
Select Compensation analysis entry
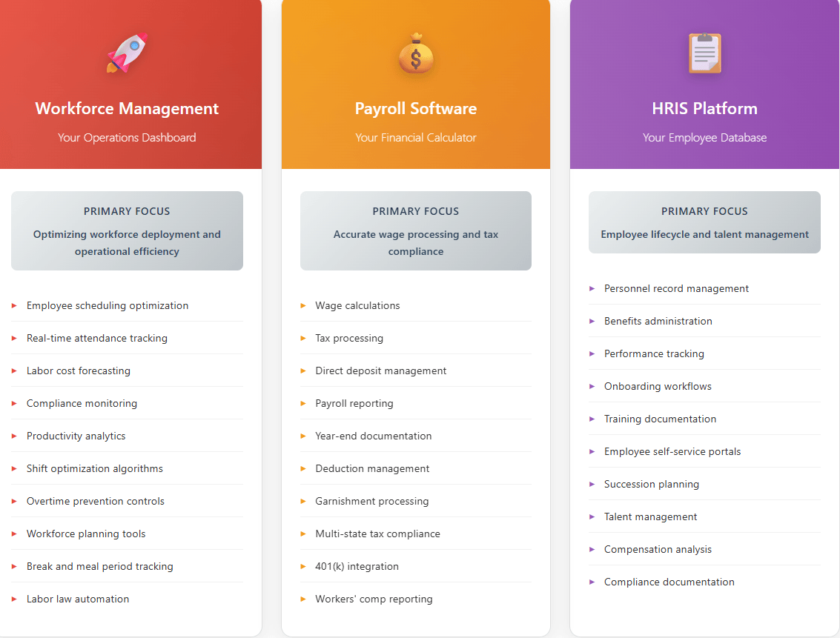[x=704, y=549]
